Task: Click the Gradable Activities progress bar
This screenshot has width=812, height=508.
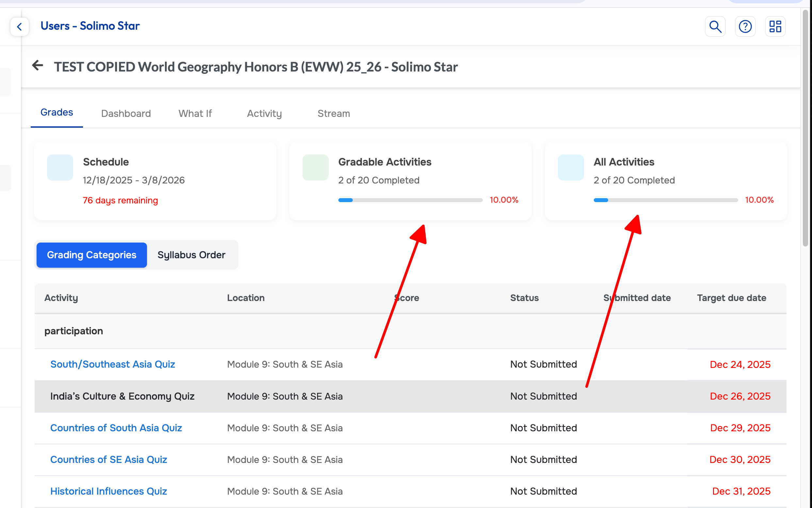Action: pyautogui.click(x=410, y=200)
